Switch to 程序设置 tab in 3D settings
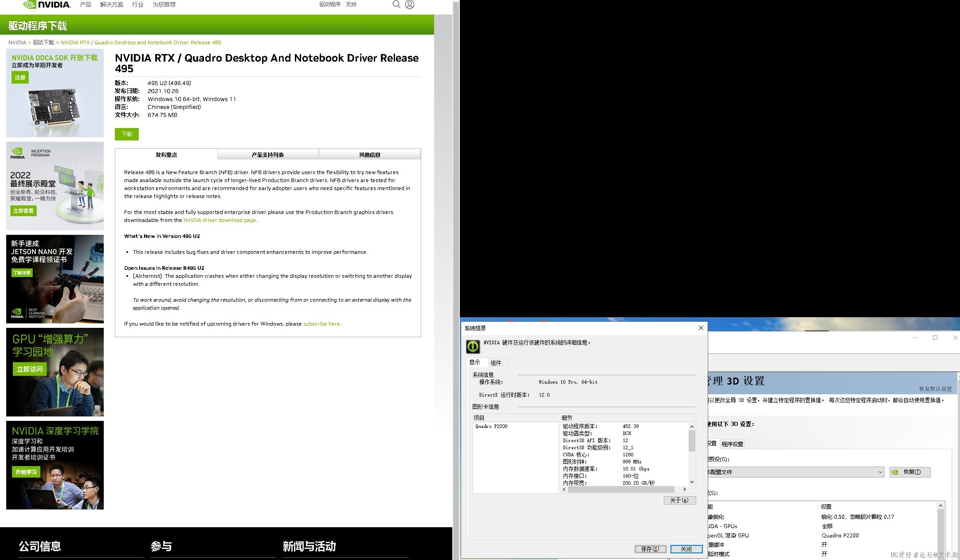This screenshot has height=560, width=960. click(733, 444)
